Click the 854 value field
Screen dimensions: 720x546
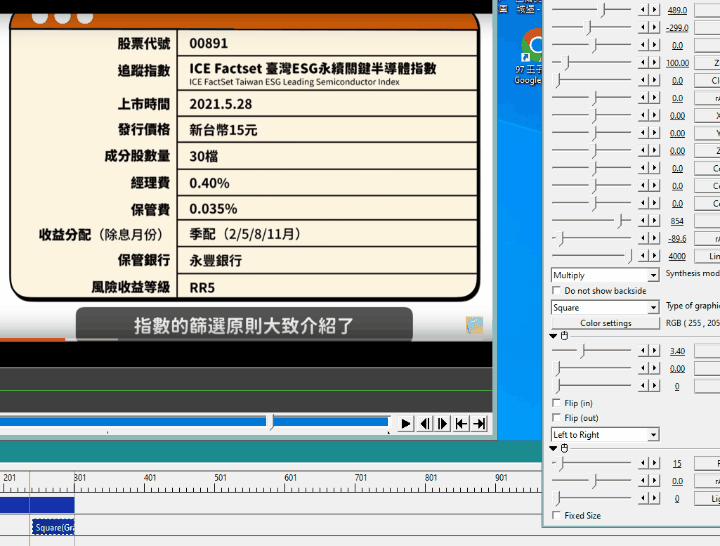(677, 221)
